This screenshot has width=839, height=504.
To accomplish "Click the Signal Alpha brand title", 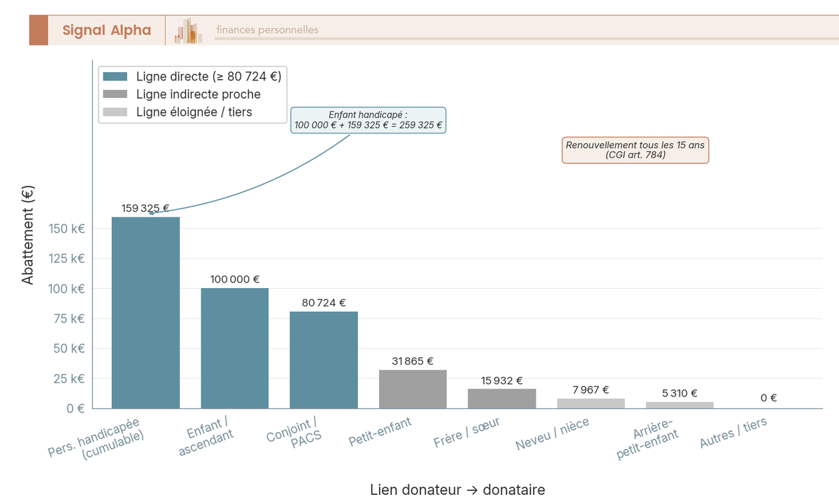I will (106, 30).
